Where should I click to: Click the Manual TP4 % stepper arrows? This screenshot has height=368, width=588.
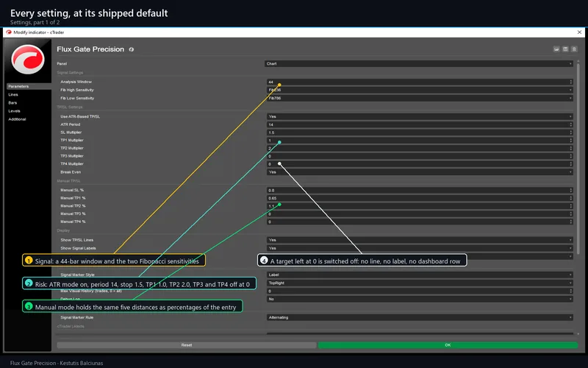click(571, 222)
